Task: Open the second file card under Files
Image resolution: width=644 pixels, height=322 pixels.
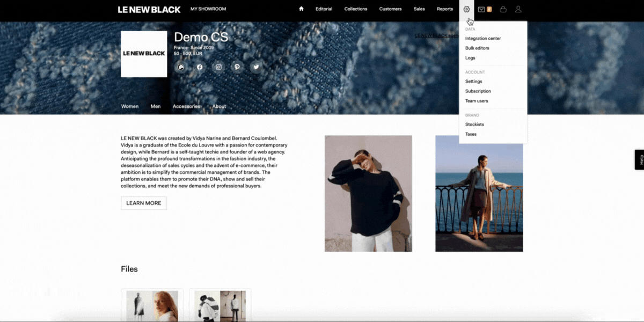Action: [x=220, y=305]
